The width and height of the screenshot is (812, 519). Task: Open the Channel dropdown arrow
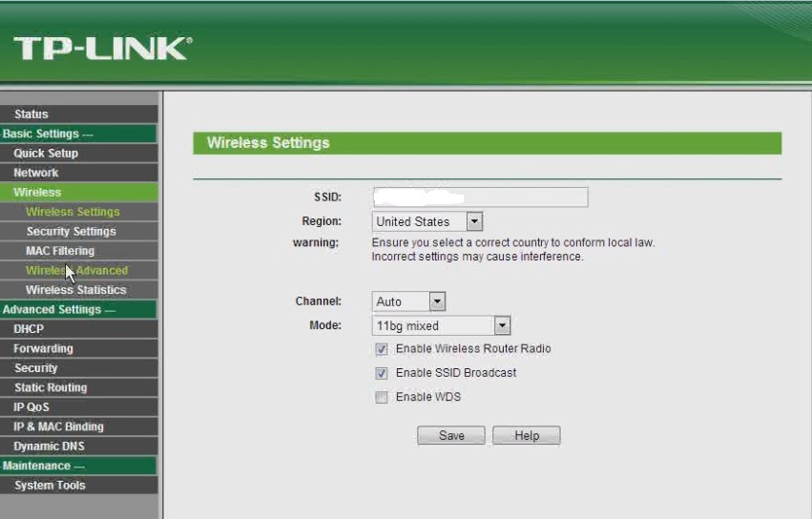click(437, 301)
